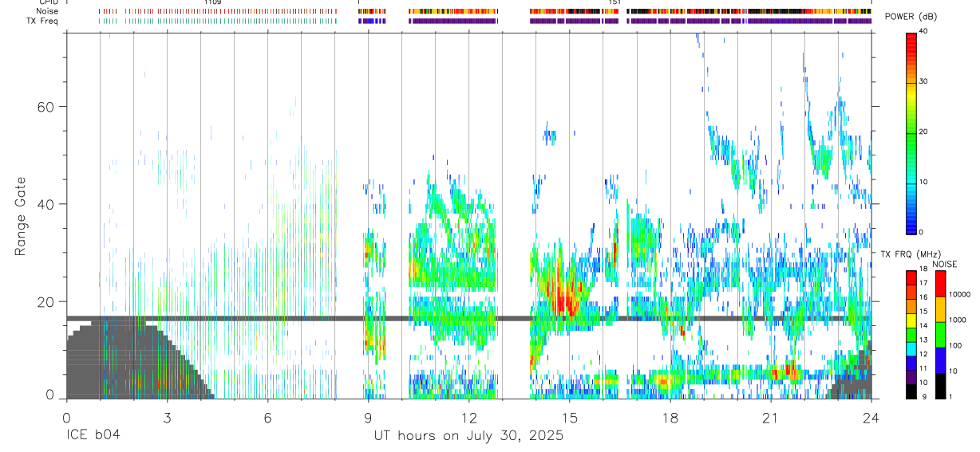Click the 6 tick on UT hours axis
This screenshot has height=452, width=980.
pos(267,417)
